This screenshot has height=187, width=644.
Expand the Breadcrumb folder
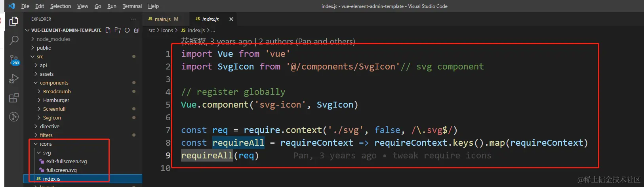57,91
